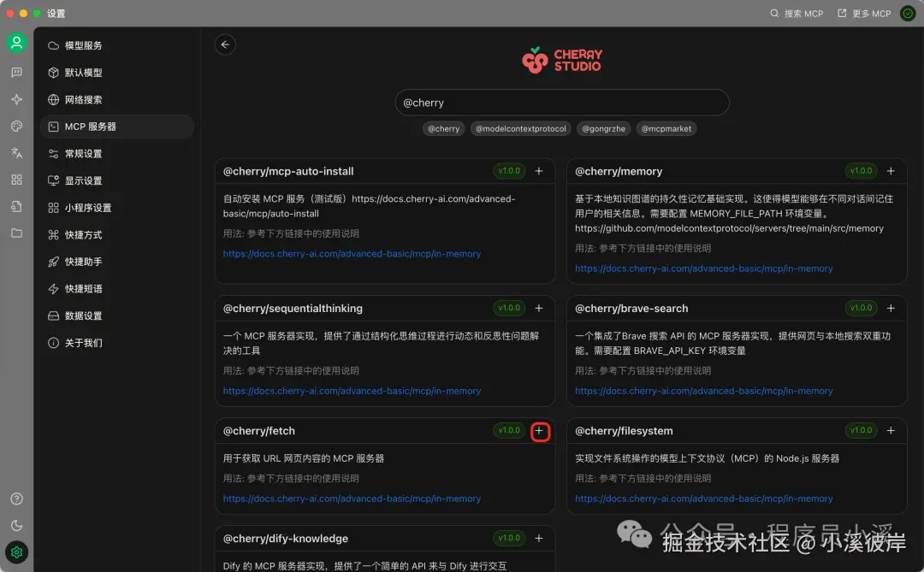Click the green status icon in title bar
The height and width of the screenshot is (572, 924).
point(908,13)
